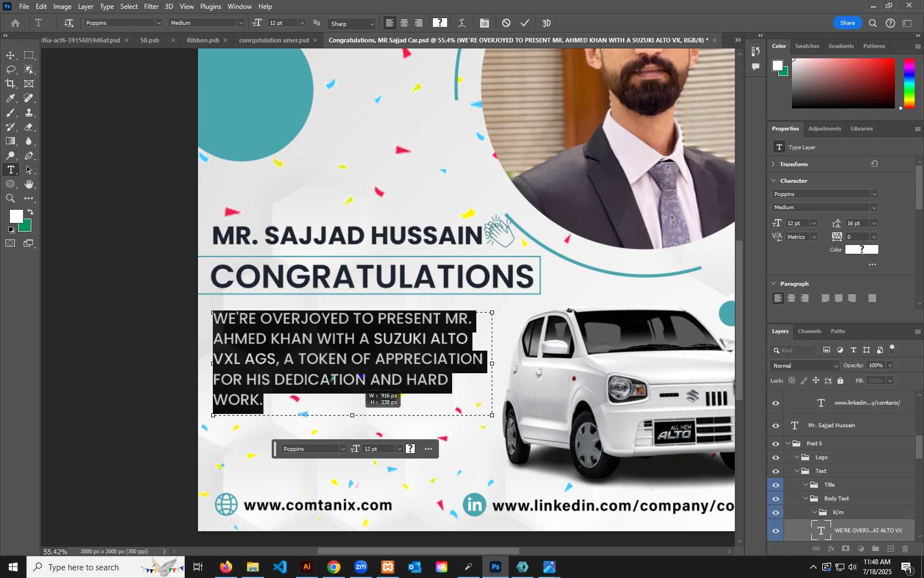Viewport: 924px width, 578px height.
Task: Open Google Chrome from taskbar
Action: click(x=334, y=567)
